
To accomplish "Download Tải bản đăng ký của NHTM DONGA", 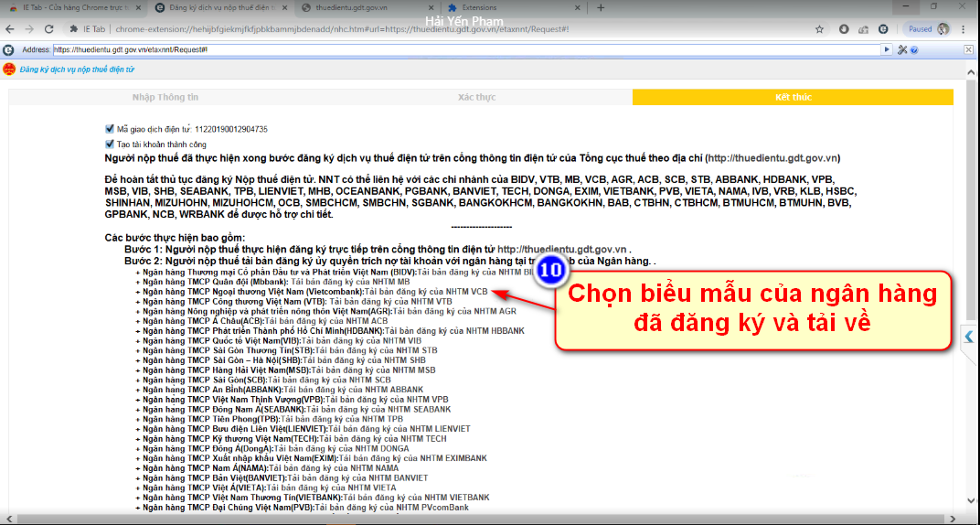I will click(341, 449).
